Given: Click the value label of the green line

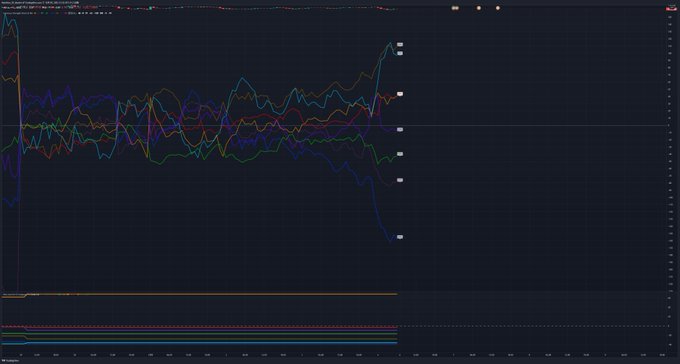Looking at the screenshot, I should (x=399, y=154).
